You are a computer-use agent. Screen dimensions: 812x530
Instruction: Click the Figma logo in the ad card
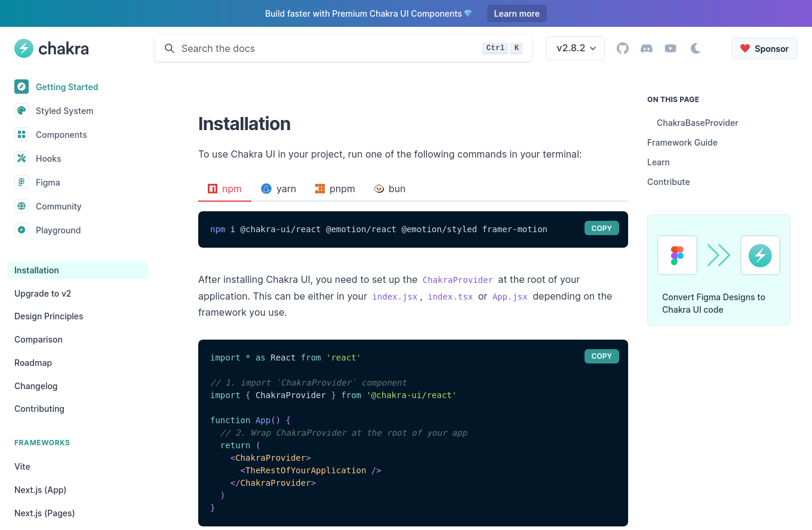coord(678,255)
